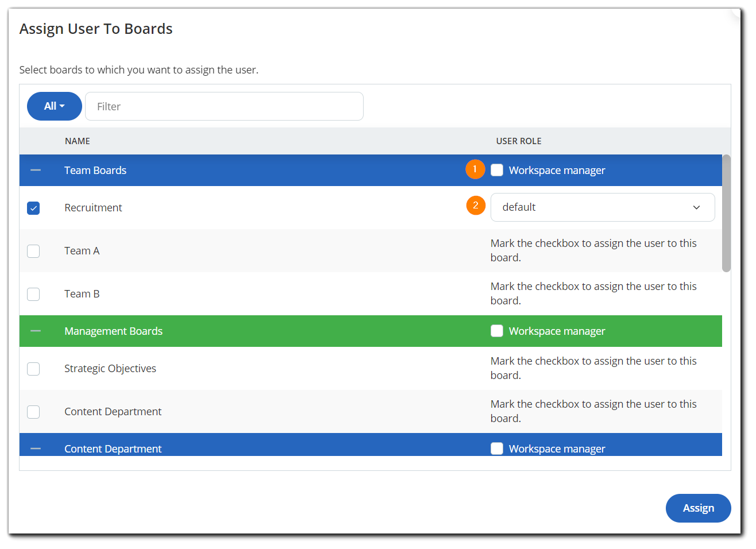Select the Team B board name
This screenshot has height=549, width=756.
[x=82, y=294]
